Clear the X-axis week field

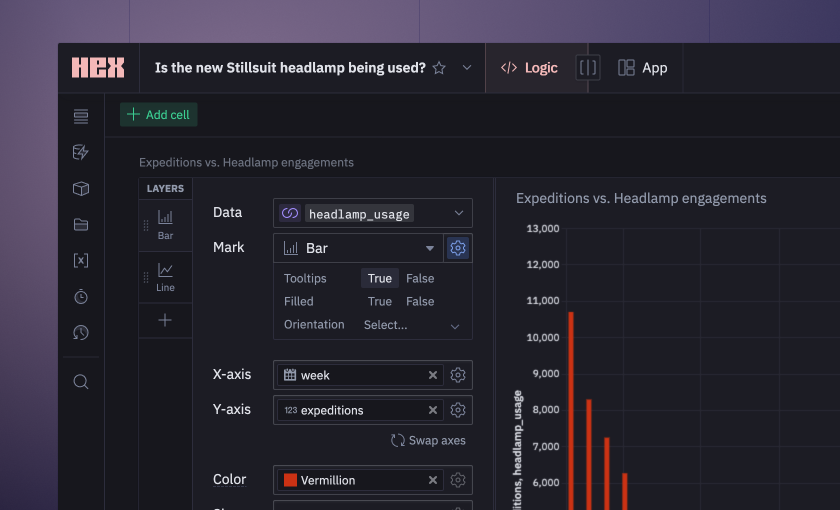[x=433, y=375]
